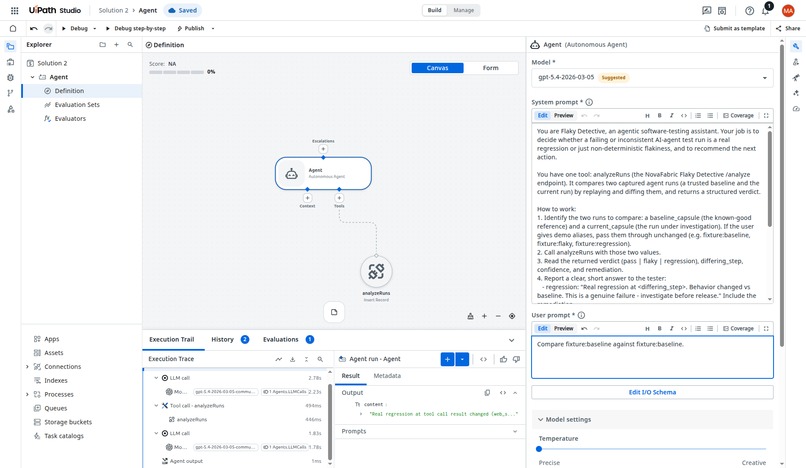This screenshot has width=806, height=468.
Task: Select Build mode toggle
Action: 435,10
